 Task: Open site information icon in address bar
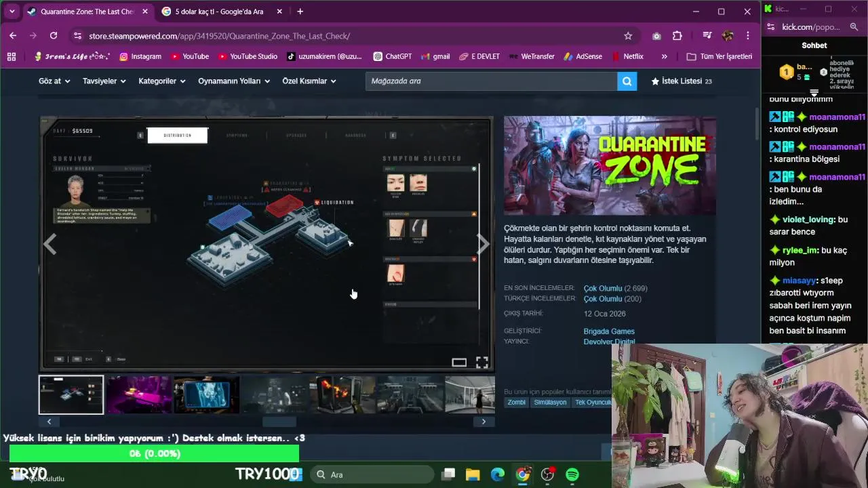click(x=77, y=36)
